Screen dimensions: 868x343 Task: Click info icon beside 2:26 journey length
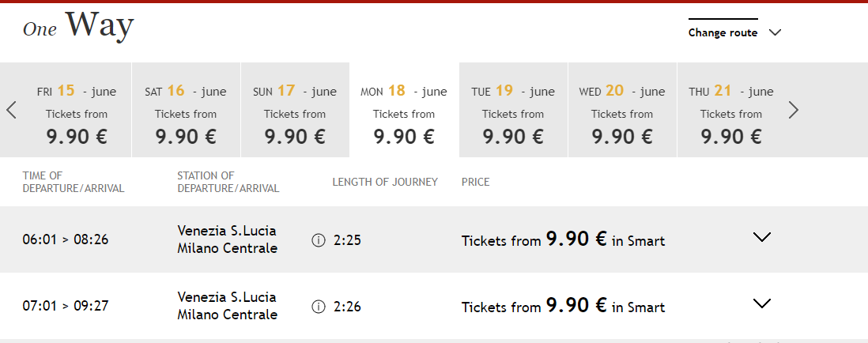coord(319,307)
